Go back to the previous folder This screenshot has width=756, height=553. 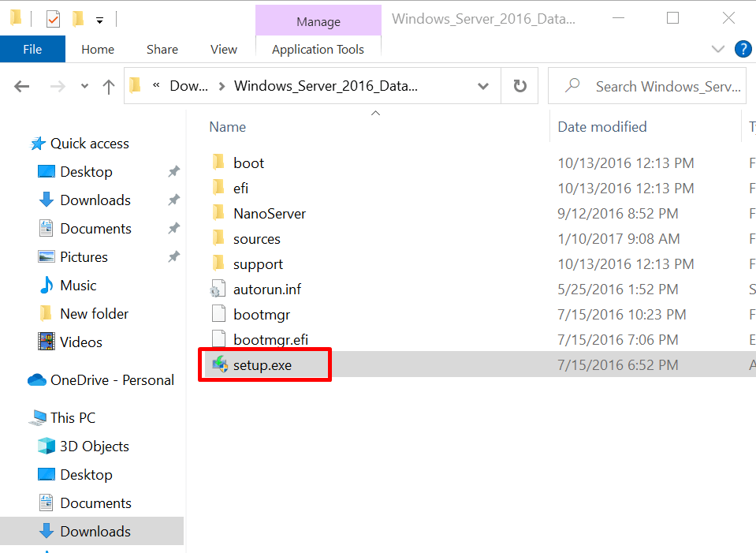tap(22, 86)
